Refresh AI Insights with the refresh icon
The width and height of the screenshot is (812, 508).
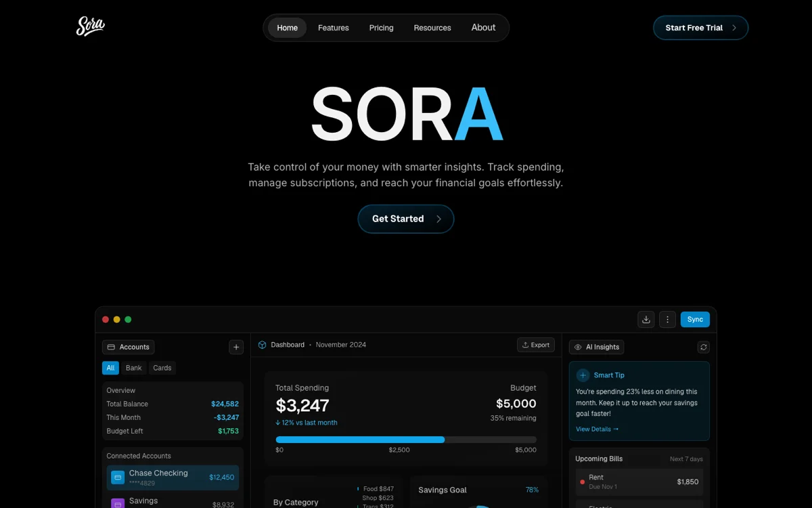pyautogui.click(x=704, y=347)
